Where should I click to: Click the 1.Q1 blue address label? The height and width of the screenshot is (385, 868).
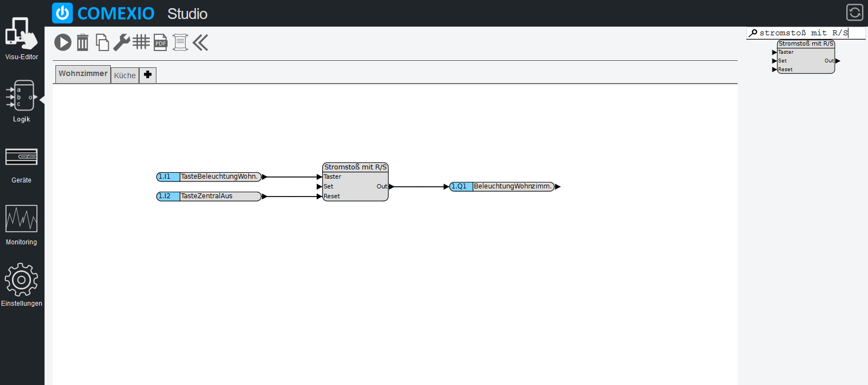tap(461, 186)
